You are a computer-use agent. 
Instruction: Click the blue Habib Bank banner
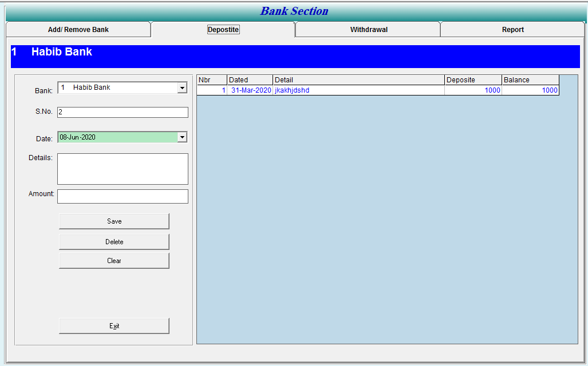[295, 57]
